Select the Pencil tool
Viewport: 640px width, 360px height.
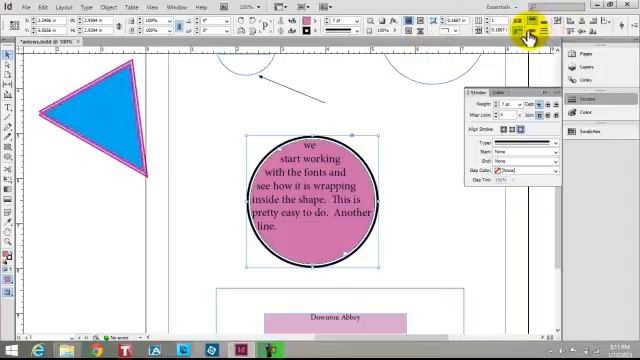coord(7,137)
